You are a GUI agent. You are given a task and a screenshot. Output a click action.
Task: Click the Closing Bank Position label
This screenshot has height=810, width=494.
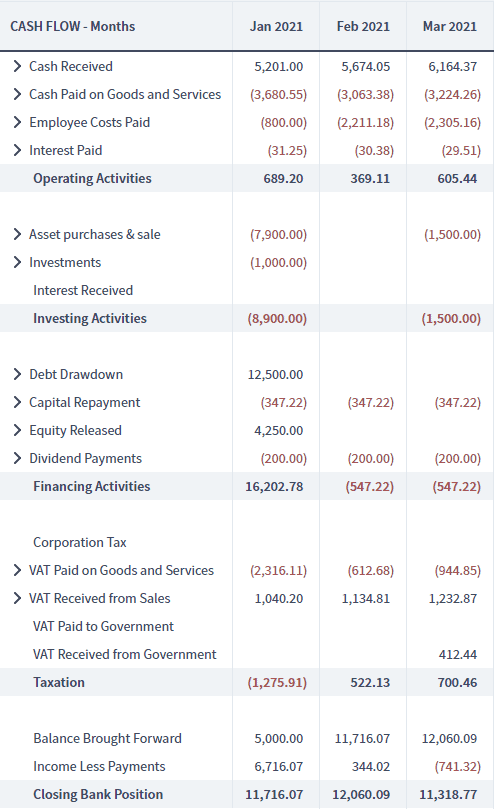pyautogui.click(x=98, y=794)
